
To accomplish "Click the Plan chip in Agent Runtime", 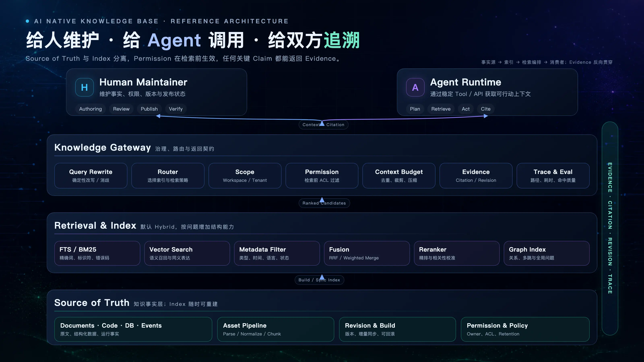I will point(415,109).
